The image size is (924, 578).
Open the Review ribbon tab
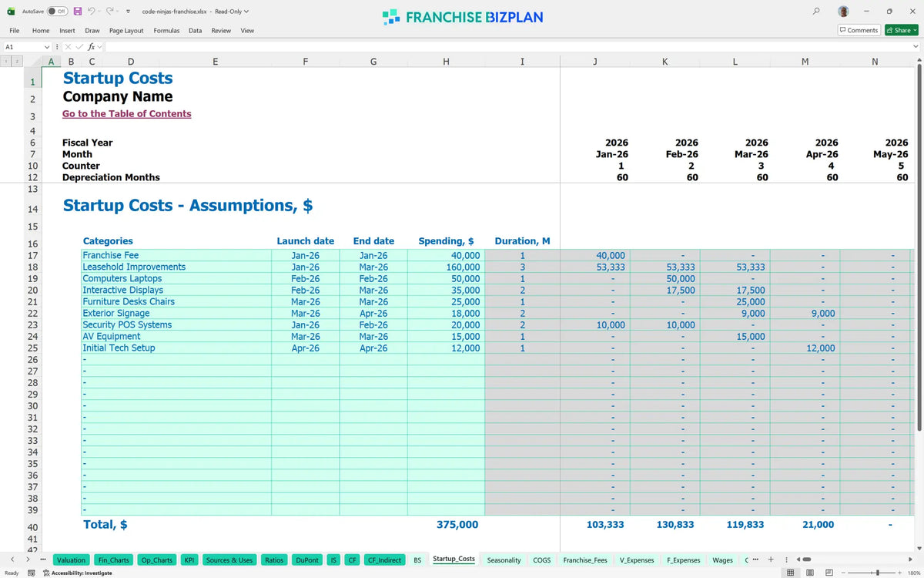(221, 31)
